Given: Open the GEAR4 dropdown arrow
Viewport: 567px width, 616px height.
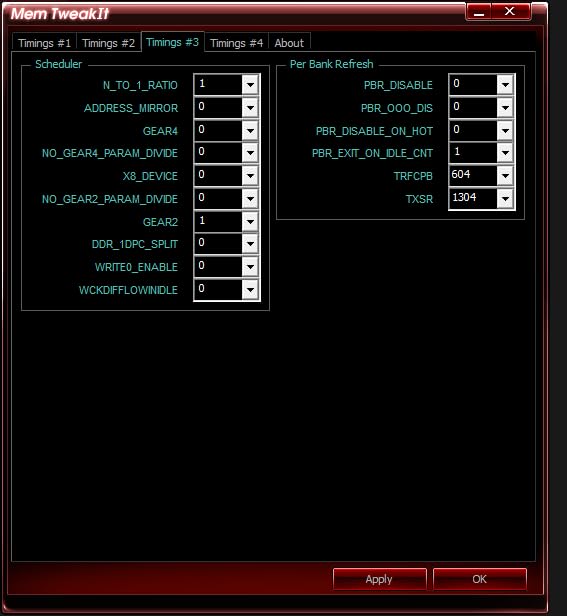Looking at the screenshot, I should point(250,130).
